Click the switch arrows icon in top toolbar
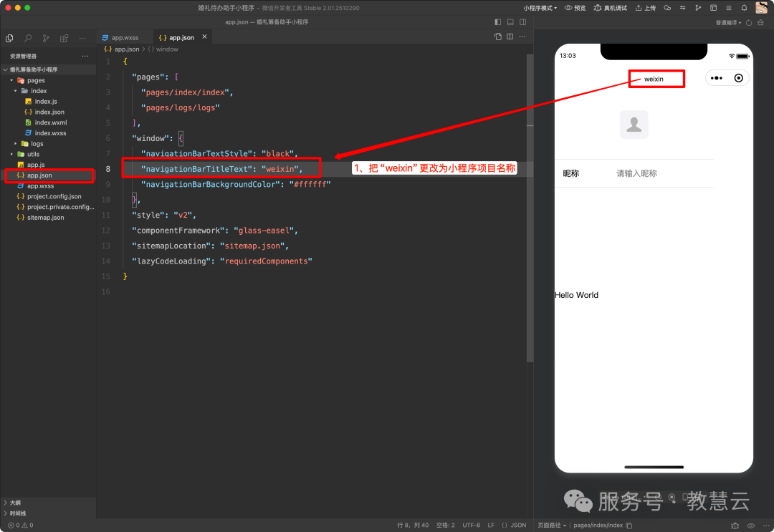The width and height of the screenshot is (774, 532). point(683,8)
